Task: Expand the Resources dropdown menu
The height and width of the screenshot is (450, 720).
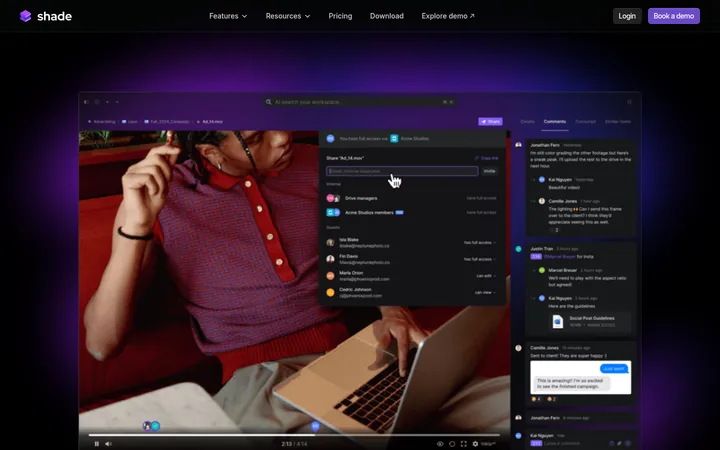Action: 288,16
